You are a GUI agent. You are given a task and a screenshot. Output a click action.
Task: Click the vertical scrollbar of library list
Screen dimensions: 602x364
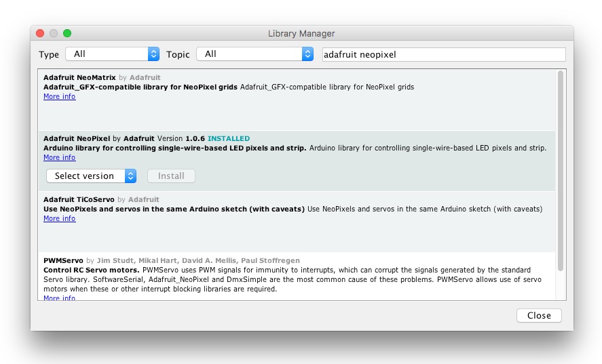tap(560, 169)
